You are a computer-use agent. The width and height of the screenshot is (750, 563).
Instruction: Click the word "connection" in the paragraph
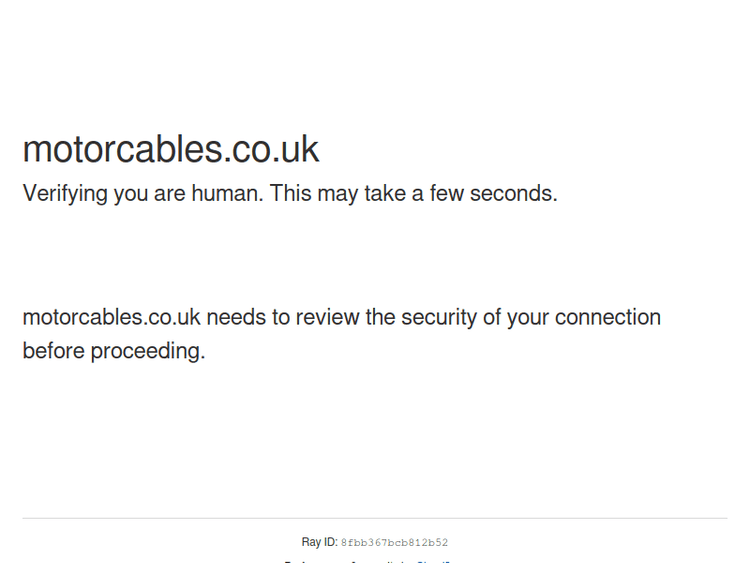coord(608,318)
